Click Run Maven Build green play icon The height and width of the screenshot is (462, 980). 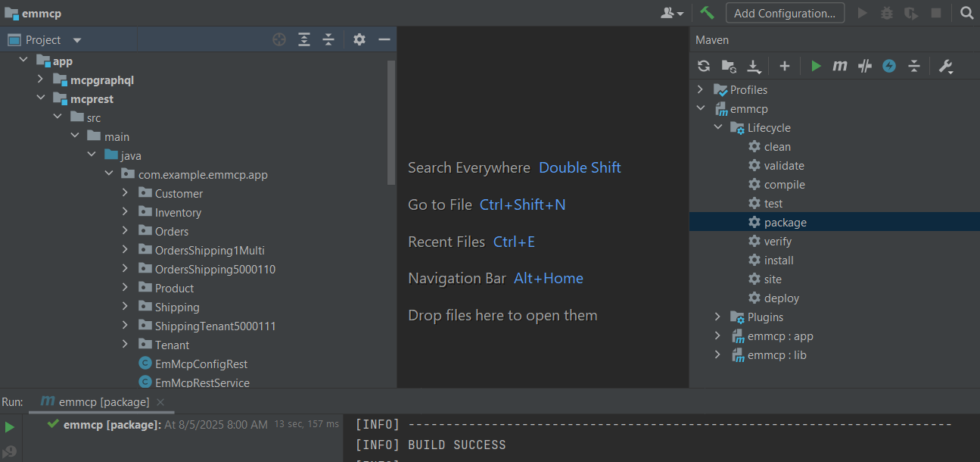pyautogui.click(x=816, y=66)
